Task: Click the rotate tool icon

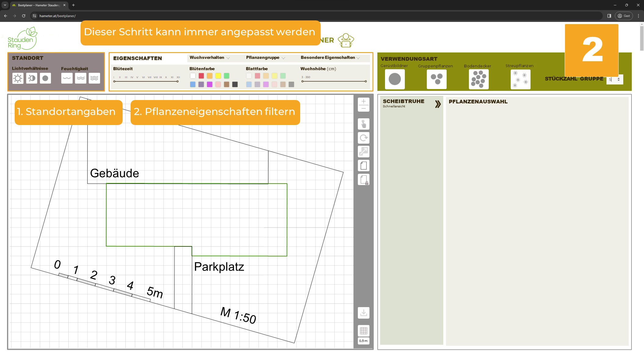Action: [x=363, y=138]
